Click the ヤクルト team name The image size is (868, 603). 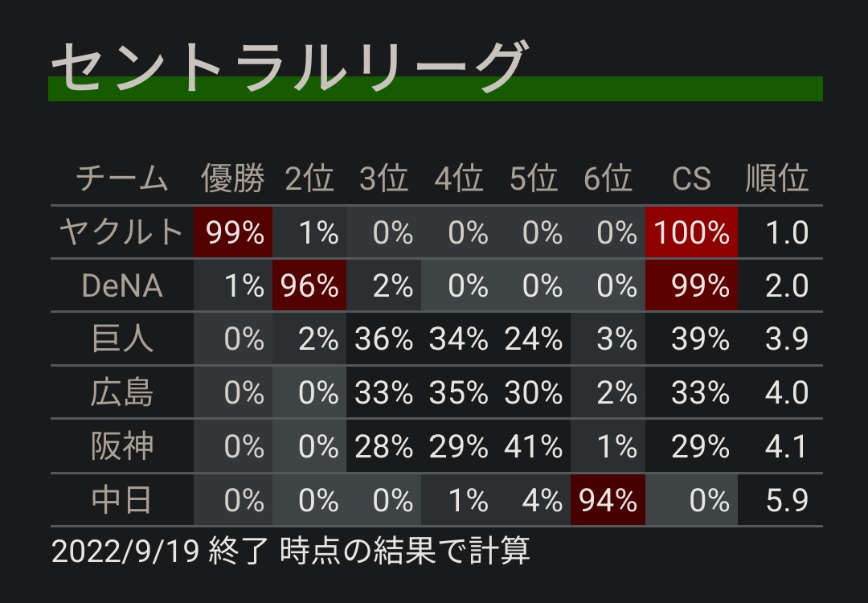point(122,232)
